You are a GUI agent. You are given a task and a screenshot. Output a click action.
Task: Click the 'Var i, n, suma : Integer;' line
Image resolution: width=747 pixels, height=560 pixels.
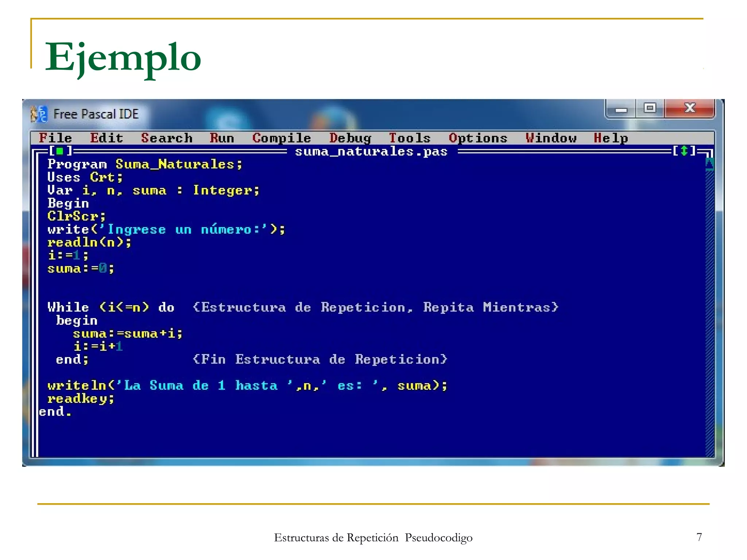click(153, 190)
